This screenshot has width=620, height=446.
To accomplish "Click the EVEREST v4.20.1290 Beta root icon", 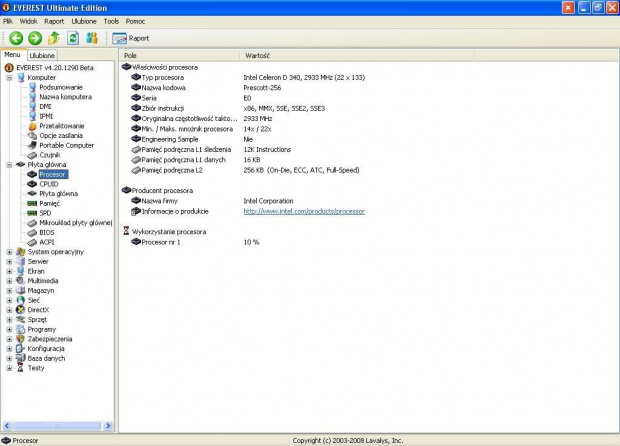I will (x=9, y=68).
